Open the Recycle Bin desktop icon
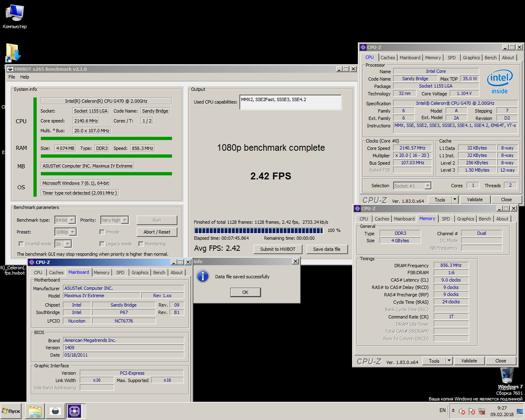Image resolution: width=525 pixels, height=420 pixels. 507,376
